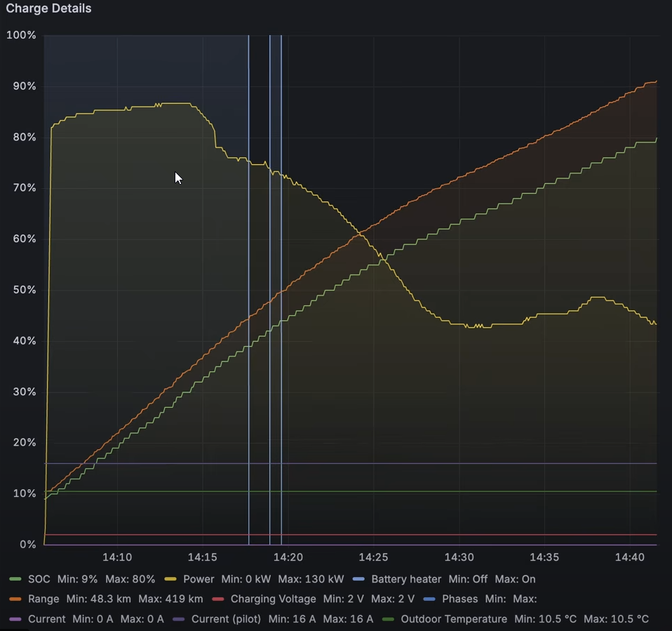
Task: Select the Range series legend label
Action: pyautogui.click(x=43, y=599)
